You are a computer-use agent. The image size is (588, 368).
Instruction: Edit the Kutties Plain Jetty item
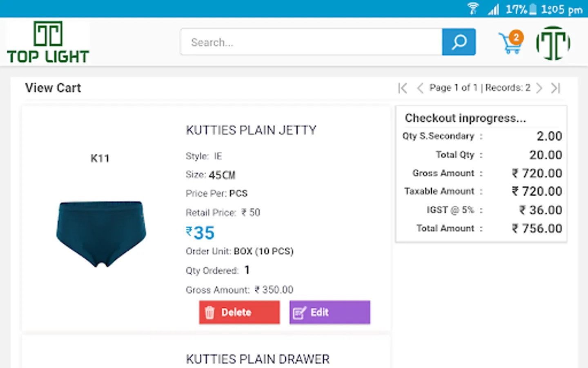point(330,312)
